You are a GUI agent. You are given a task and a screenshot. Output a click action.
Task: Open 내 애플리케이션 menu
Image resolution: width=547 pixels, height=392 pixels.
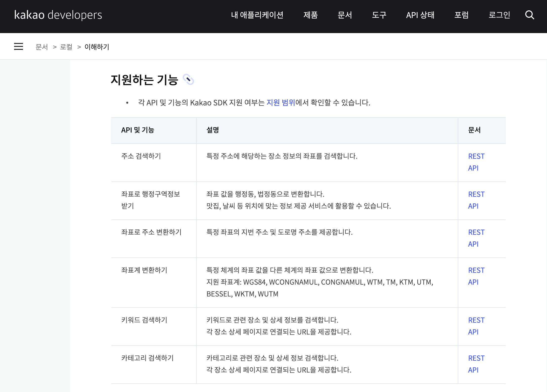coord(257,15)
